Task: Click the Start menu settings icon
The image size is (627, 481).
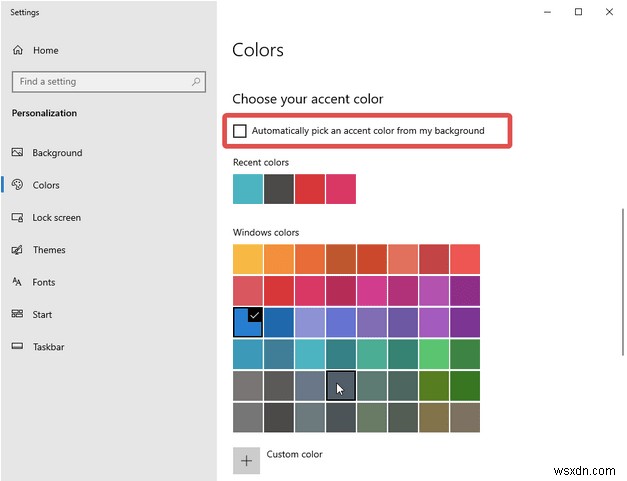Action: pyautogui.click(x=18, y=314)
